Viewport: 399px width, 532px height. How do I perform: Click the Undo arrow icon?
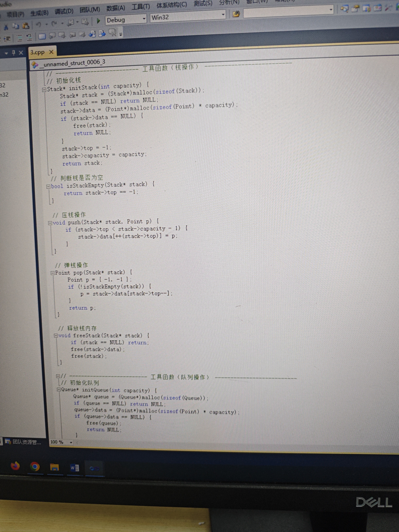point(38,24)
